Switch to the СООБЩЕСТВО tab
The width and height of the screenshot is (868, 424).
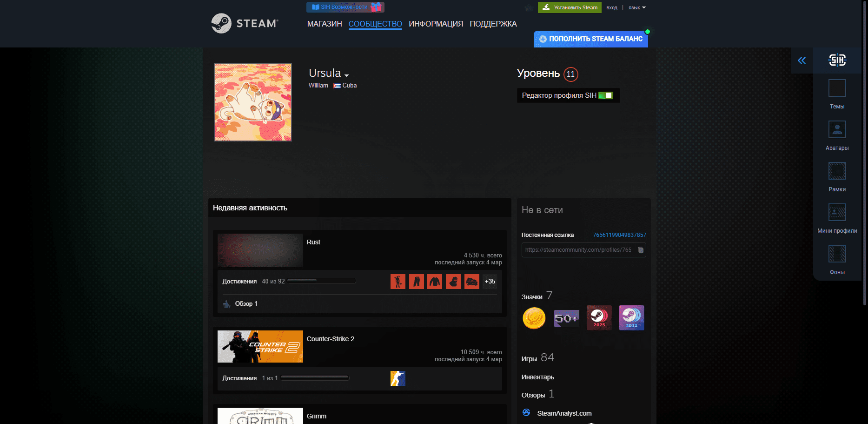[375, 24]
